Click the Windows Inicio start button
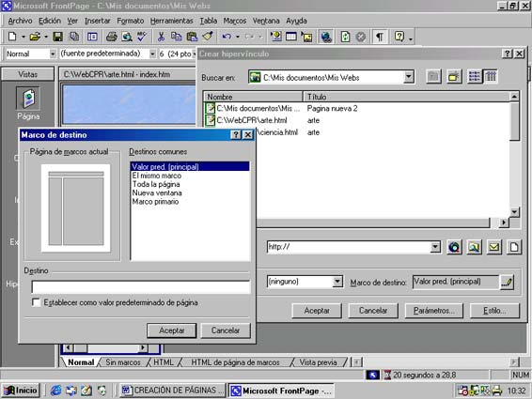This screenshot has height=399, width=532. point(21,391)
